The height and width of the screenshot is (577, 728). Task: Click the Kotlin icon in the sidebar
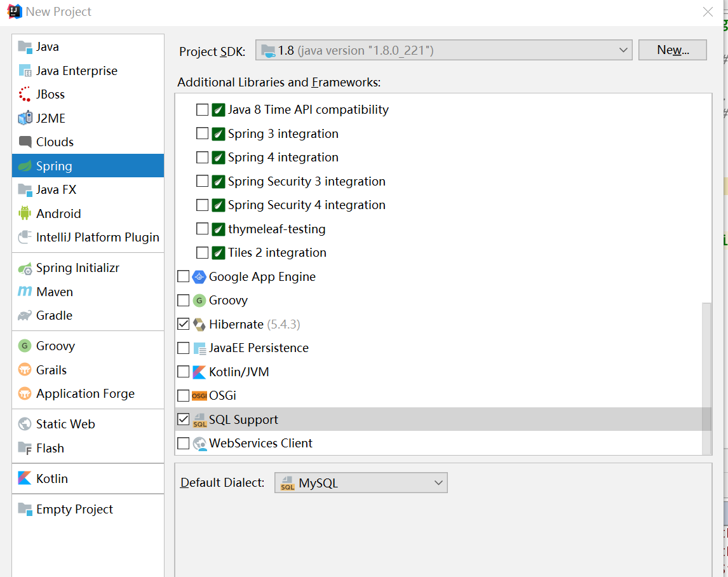[x=25, y=479]
